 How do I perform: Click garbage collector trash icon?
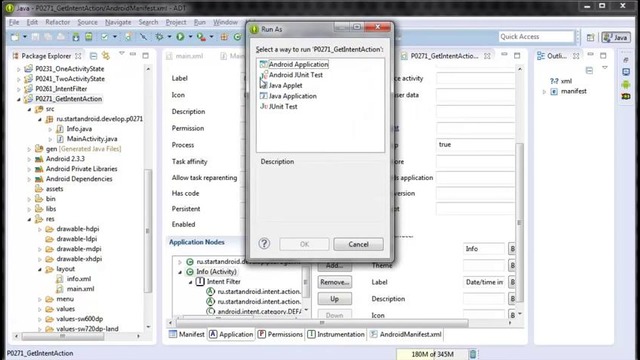point(473,354)
